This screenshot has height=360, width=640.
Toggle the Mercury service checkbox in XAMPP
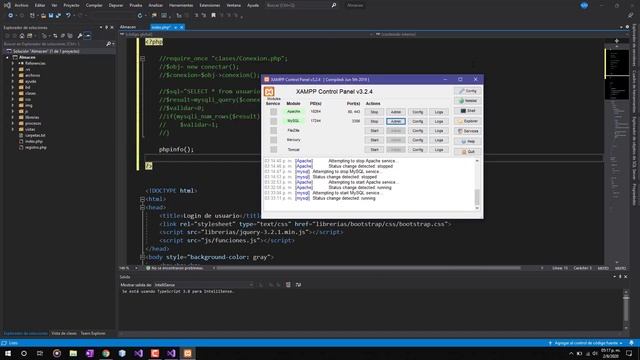(x=273, y=140)
